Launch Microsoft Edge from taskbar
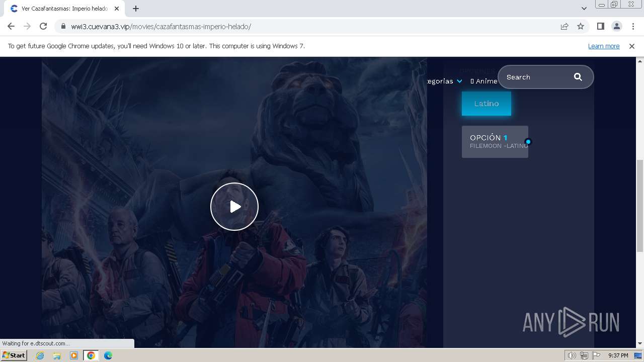The image size is (644, 362). [108, 355]
